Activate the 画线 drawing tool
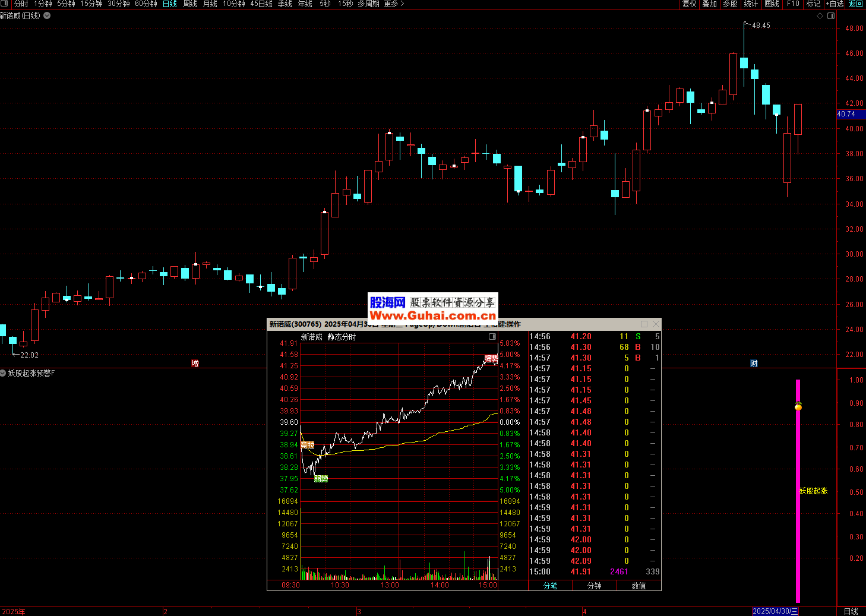866x616 pixels. coord(772,4)
